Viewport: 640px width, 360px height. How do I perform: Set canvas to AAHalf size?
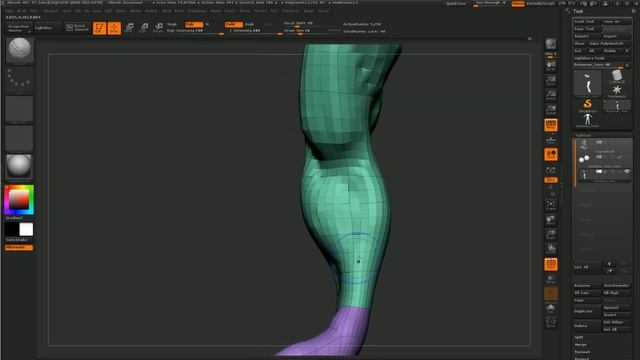coord(551,109)
